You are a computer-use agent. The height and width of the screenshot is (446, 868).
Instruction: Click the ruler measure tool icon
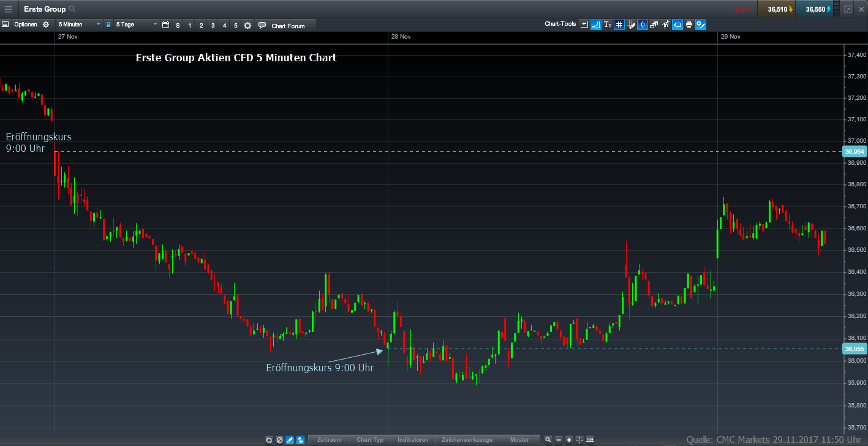[x=590, y=439]
